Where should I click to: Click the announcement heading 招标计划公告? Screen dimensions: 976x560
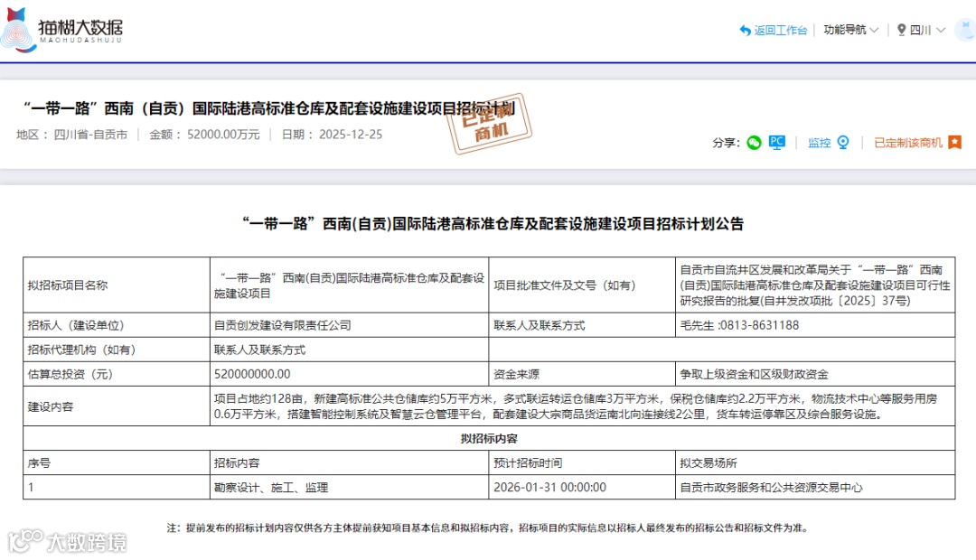pyautogui.click(x=493, y=223)
